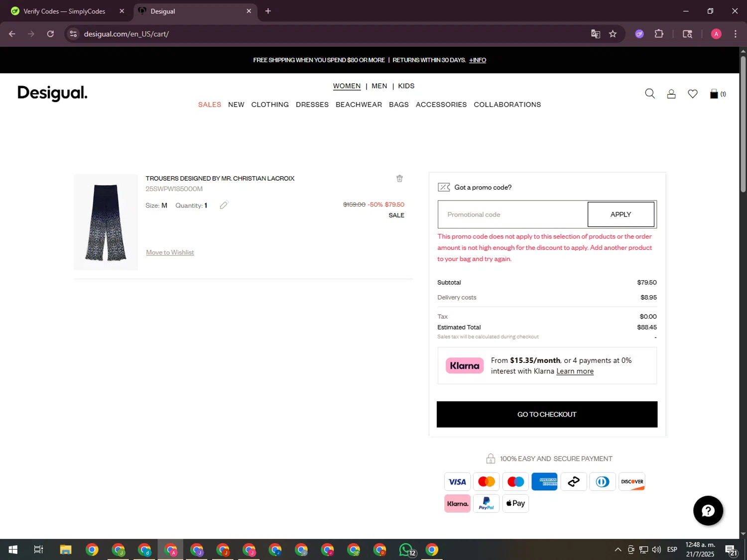Viewport: 747px width, 560px height.
Task: Open the COLLABORATIONS menu
Action: [x=507, y=105]
